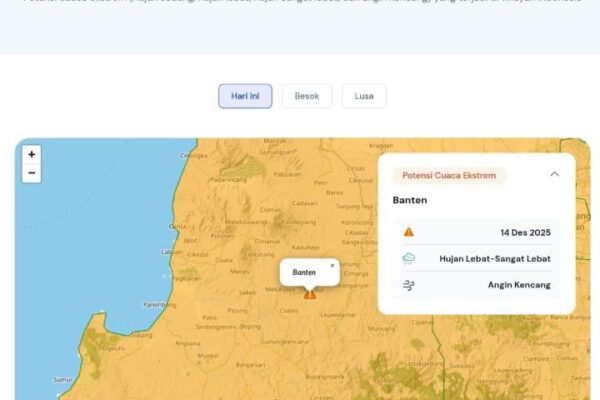Click the Potensi Cuaca Ekstrem badge
600x400 pixels.
point(449,175)
